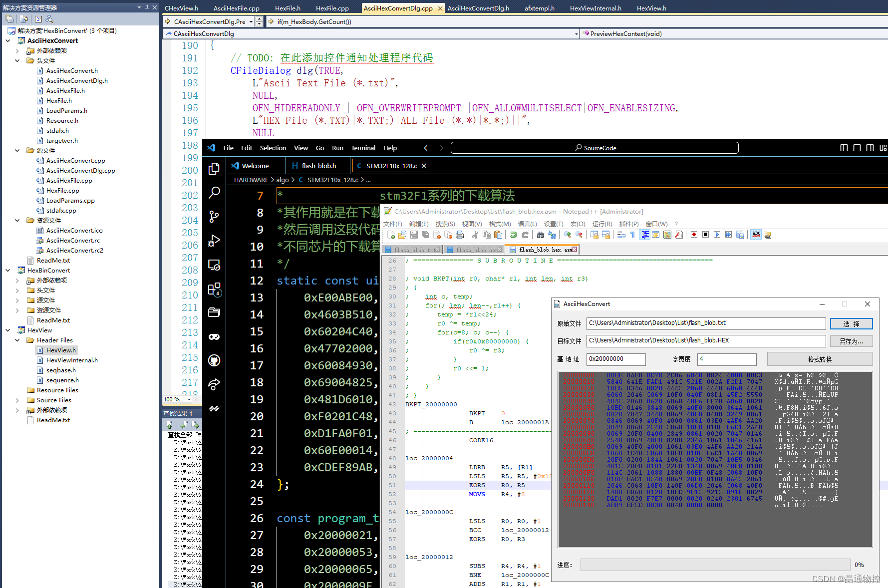The image size is (888, 588).
Task: Open VS Code Source Control icon
Action: pyautogui.click(x=214, y=217)
